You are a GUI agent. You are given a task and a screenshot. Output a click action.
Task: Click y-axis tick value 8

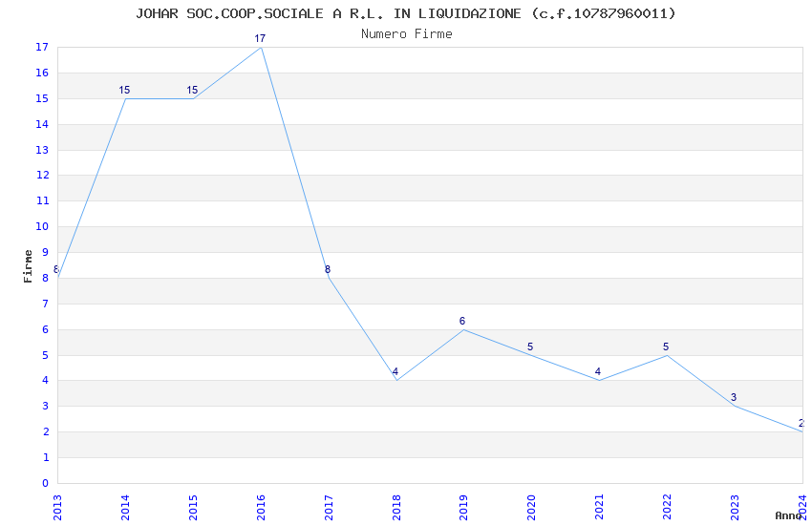(46, 278)
